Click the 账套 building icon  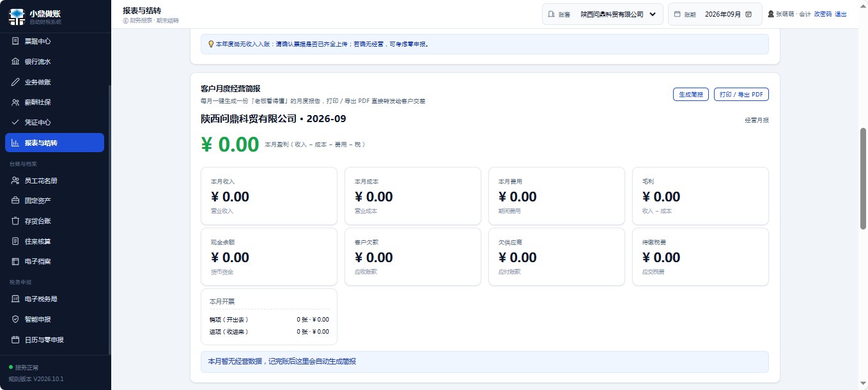point(552,14)
